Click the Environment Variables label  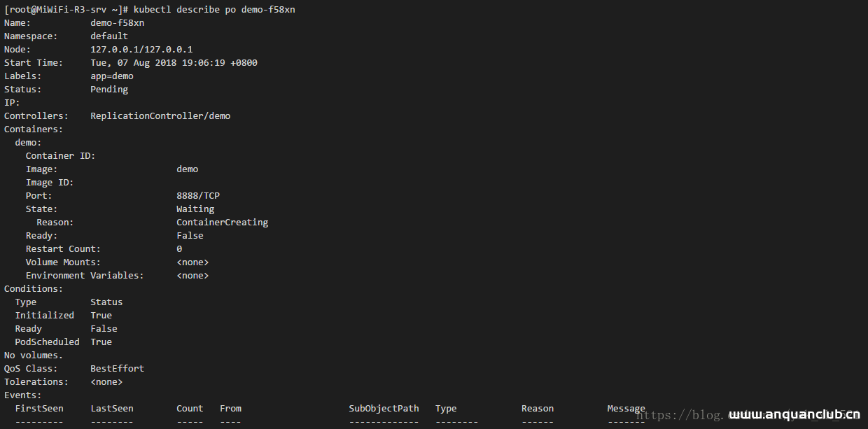[85, 276]
